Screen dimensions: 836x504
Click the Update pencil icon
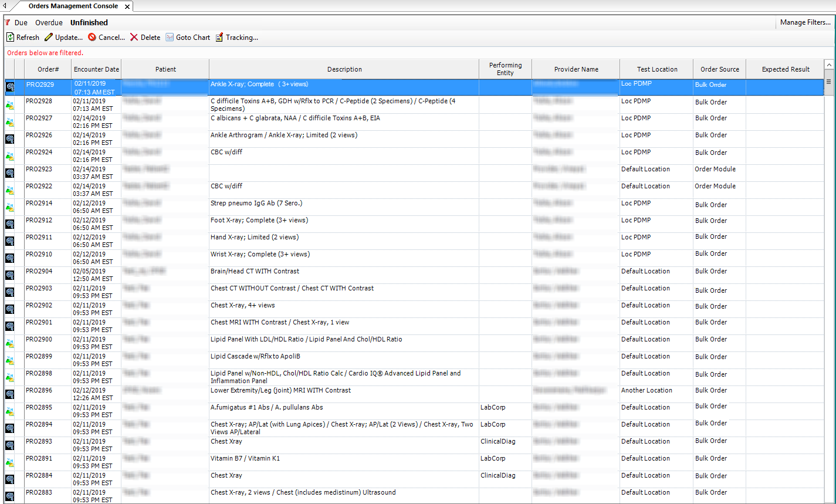49,38
